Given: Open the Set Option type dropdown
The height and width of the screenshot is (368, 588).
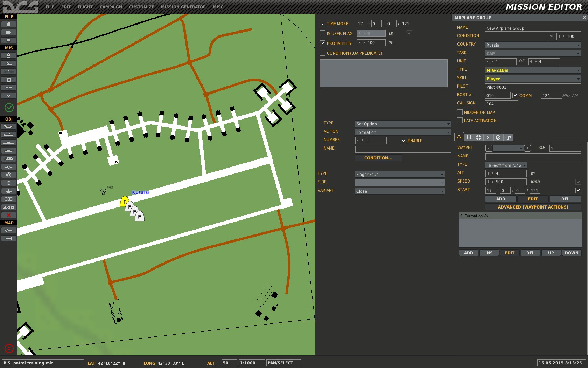Looking at the screenshot, I should coord(403,124).
